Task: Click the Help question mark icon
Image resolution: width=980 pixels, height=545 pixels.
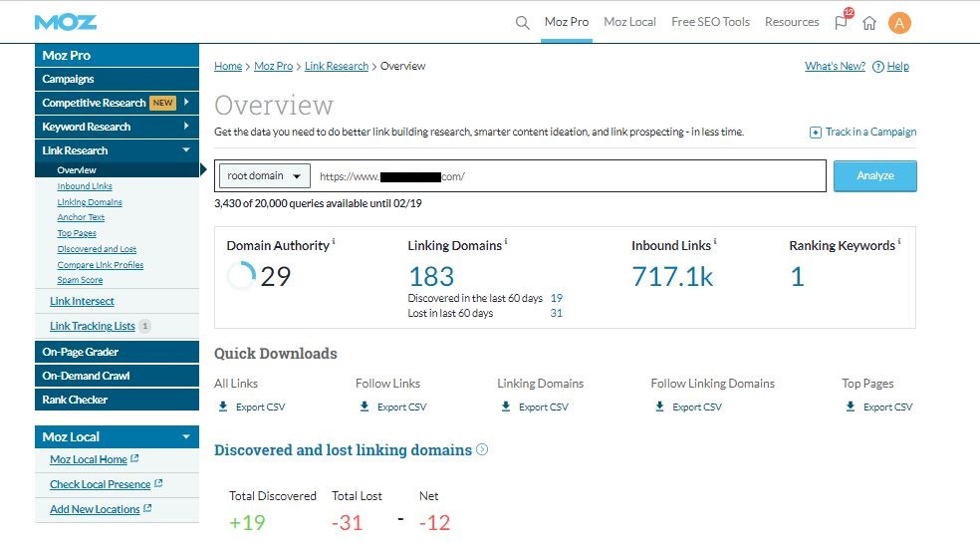Action: pos(878,66)
